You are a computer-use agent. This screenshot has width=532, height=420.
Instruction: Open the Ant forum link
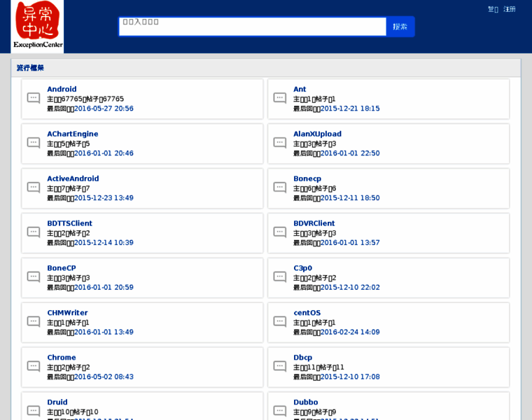click(x=300, y=89)
